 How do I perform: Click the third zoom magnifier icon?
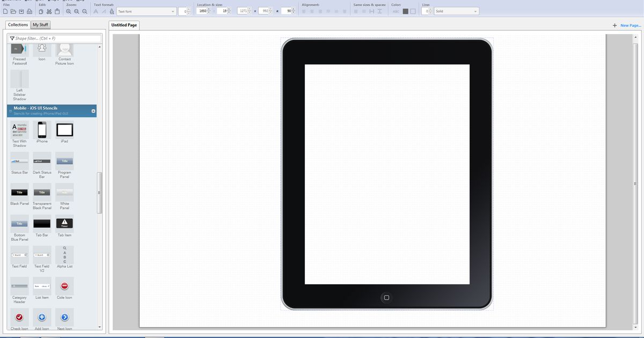85,11
